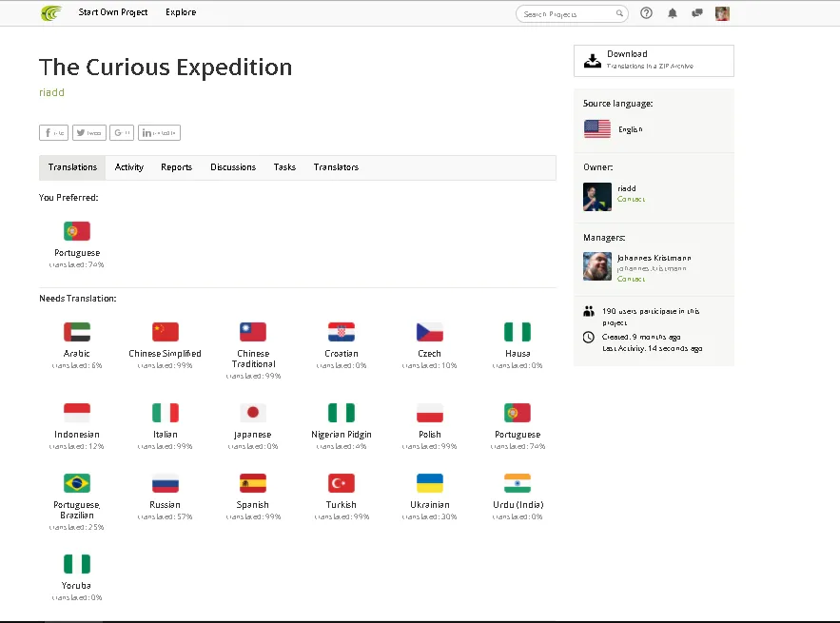Viewport: 840px width, 623px height.
Task: Open the Czech language flag
Action: [430, 332]
